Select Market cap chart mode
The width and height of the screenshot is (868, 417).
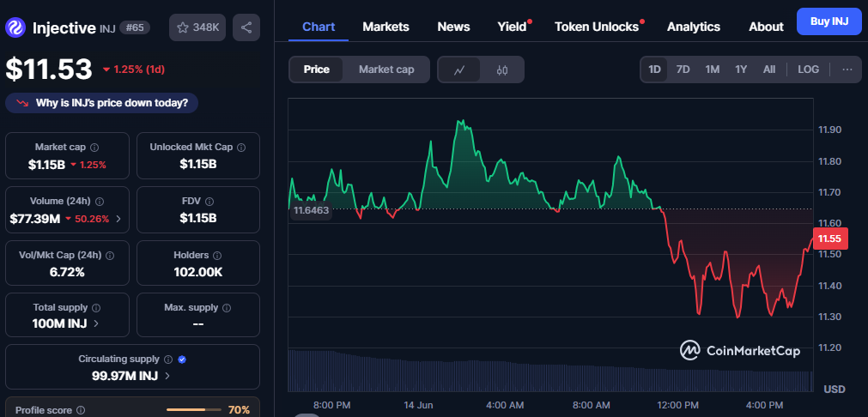(x=385, y=69)
